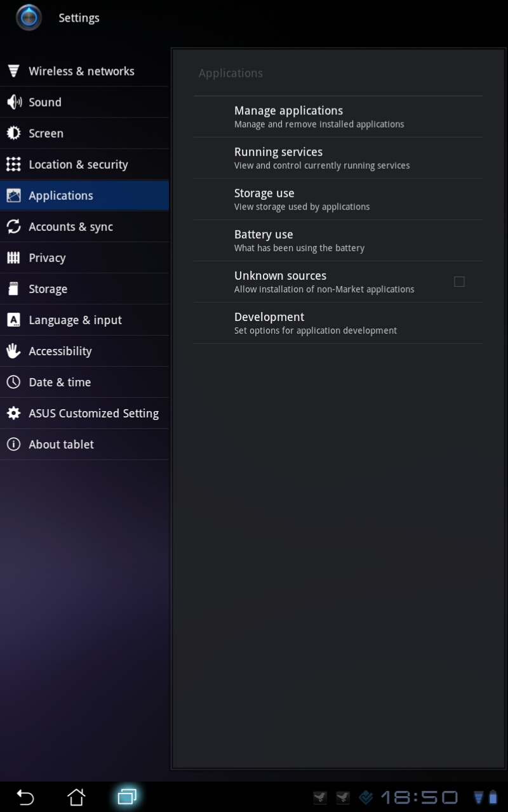Screen dimensions: 508x812
Task: Enable the Unknown sources checkbox
Action: pos(459,282)
